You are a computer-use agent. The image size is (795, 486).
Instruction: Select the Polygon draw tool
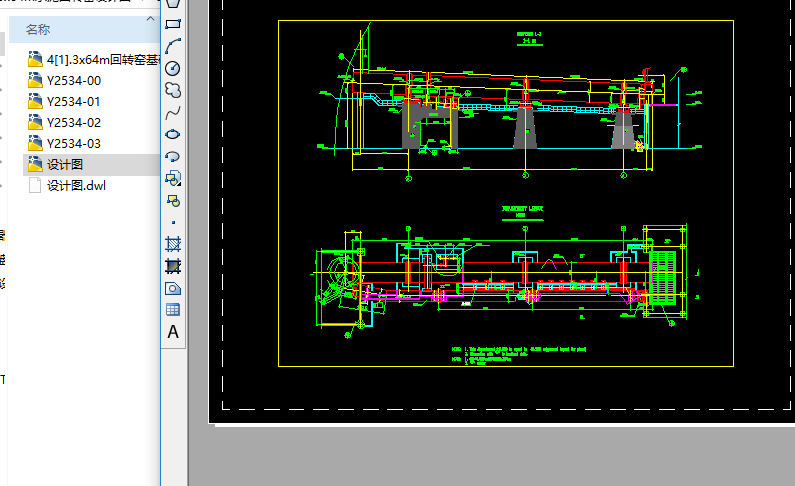click(173, 3)
